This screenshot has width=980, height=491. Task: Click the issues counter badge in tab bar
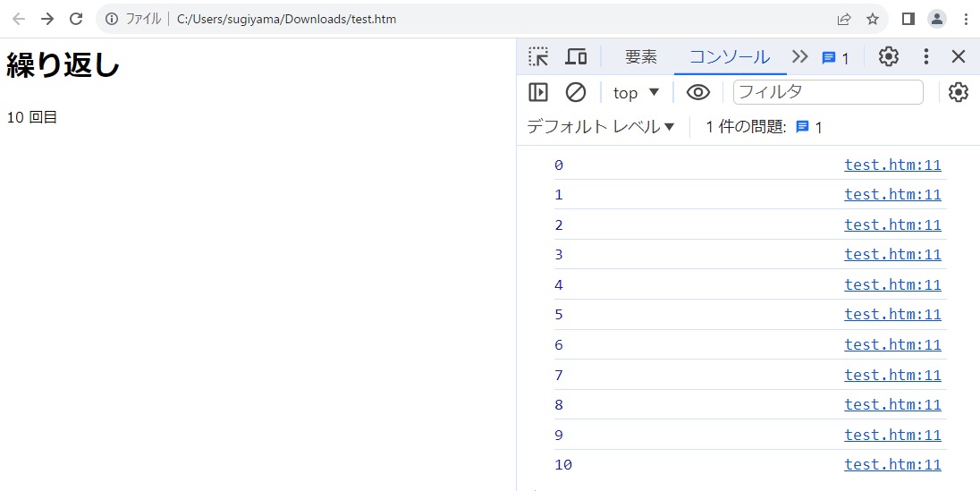click(835, 58)
